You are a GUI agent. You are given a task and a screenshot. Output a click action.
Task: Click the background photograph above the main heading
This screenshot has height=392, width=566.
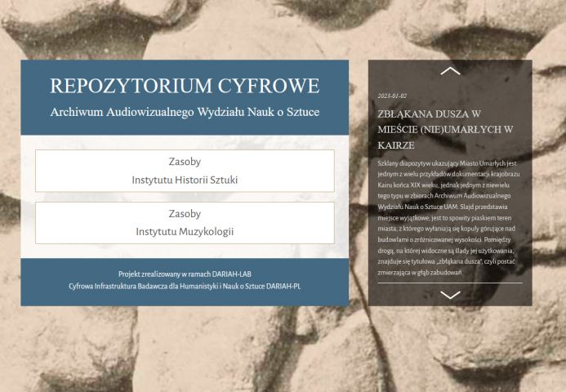point(185,29)
